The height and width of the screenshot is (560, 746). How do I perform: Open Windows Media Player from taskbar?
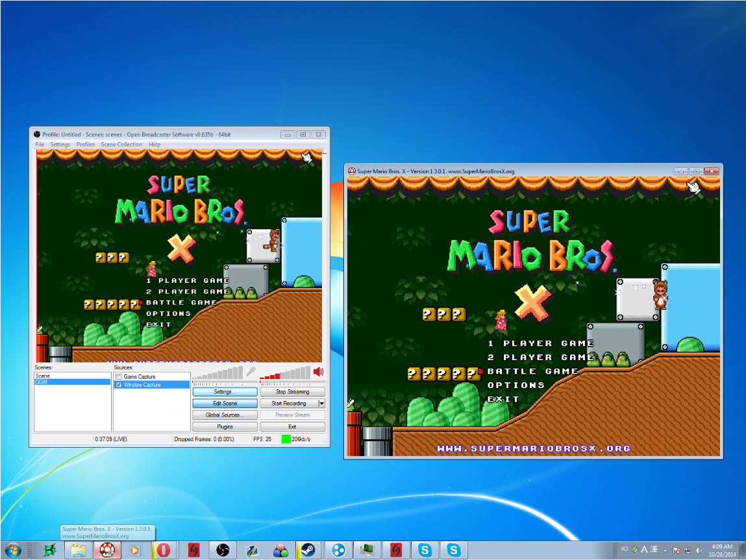tap(135, 550)
